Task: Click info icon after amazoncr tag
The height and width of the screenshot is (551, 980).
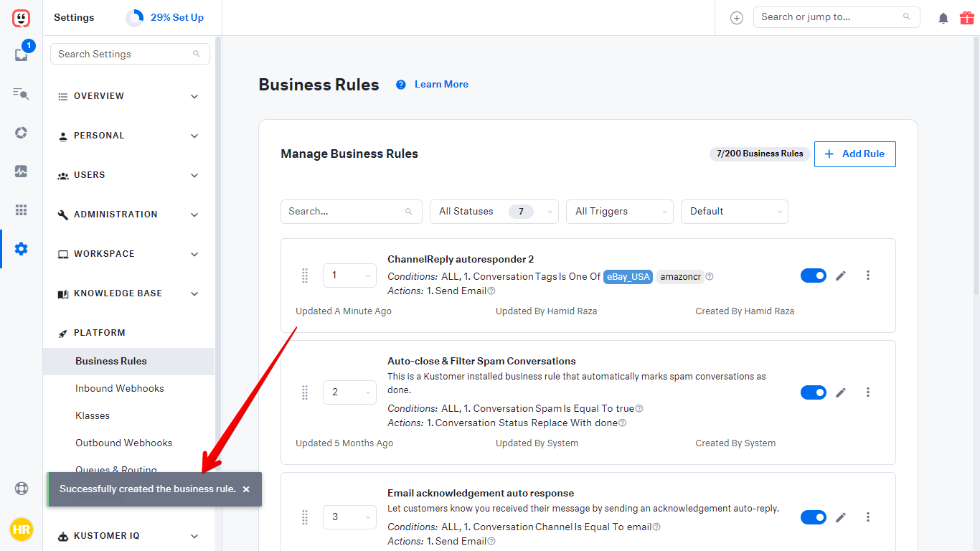Action: (x=710, y=277)
